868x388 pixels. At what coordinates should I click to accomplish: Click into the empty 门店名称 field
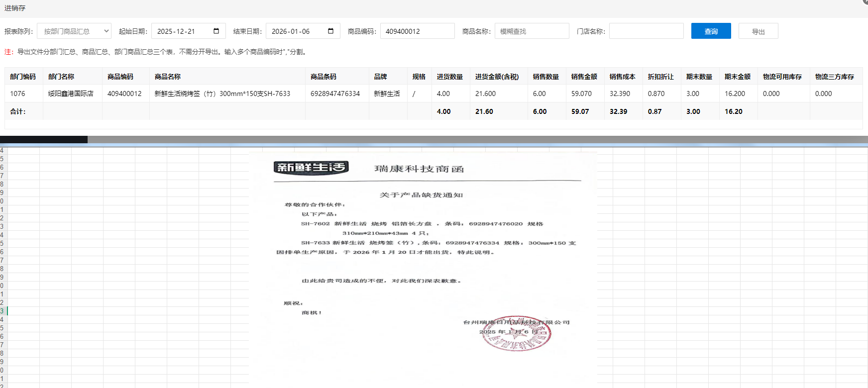click(646, 31)
